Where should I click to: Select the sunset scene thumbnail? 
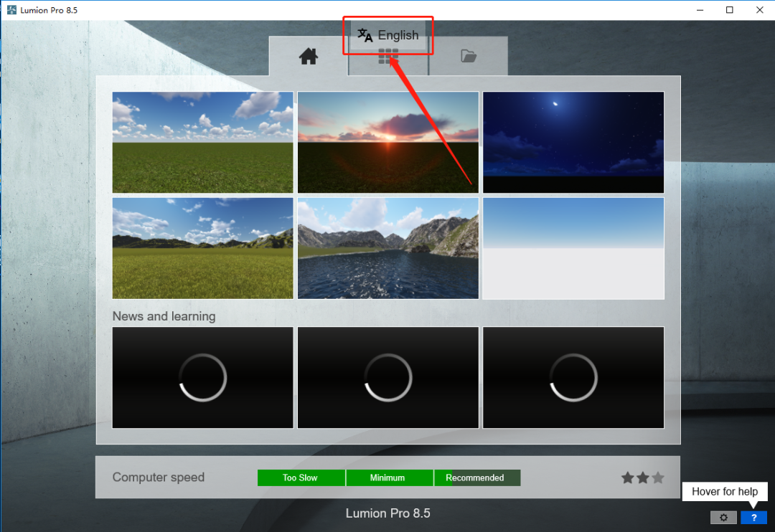pos(388,142)
